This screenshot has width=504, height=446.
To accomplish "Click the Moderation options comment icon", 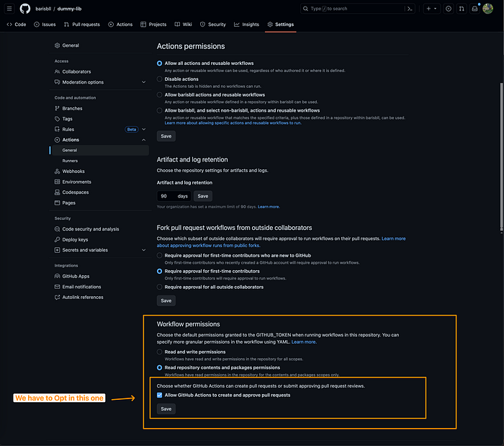I will [x=57, y=82].
